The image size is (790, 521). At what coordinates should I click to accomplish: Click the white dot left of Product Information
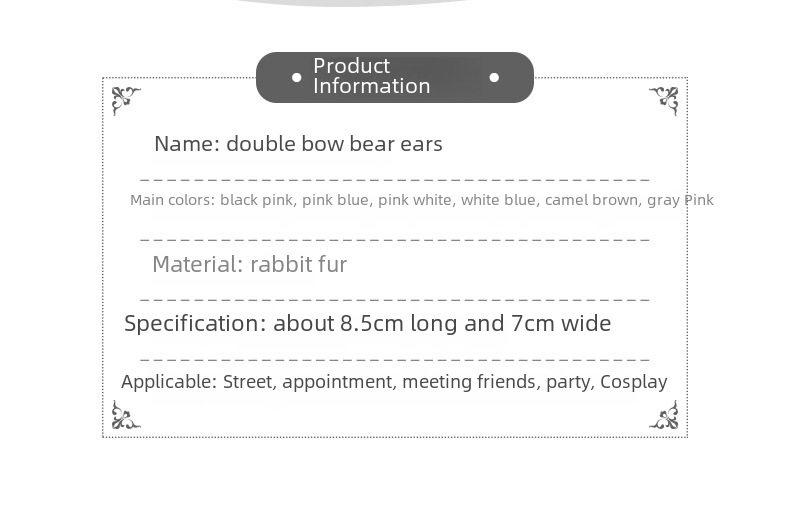point(296,77)
